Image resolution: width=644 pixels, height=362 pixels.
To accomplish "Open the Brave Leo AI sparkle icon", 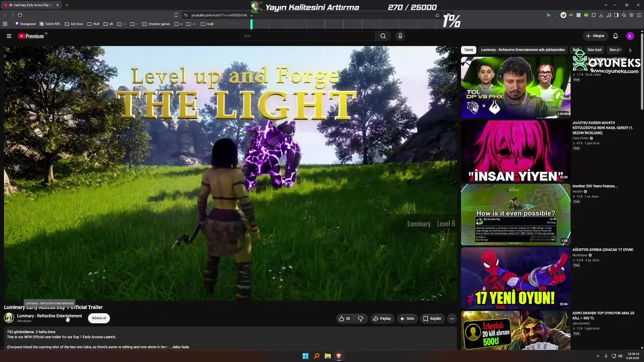I will 624,15.
